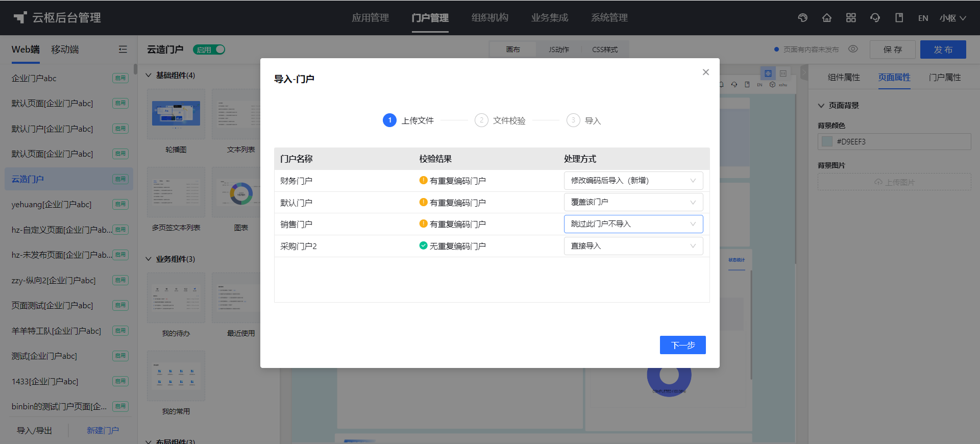Open 门户管理 in top navigation
This screenshot has height=444, width=980.
tap(430, 18)
